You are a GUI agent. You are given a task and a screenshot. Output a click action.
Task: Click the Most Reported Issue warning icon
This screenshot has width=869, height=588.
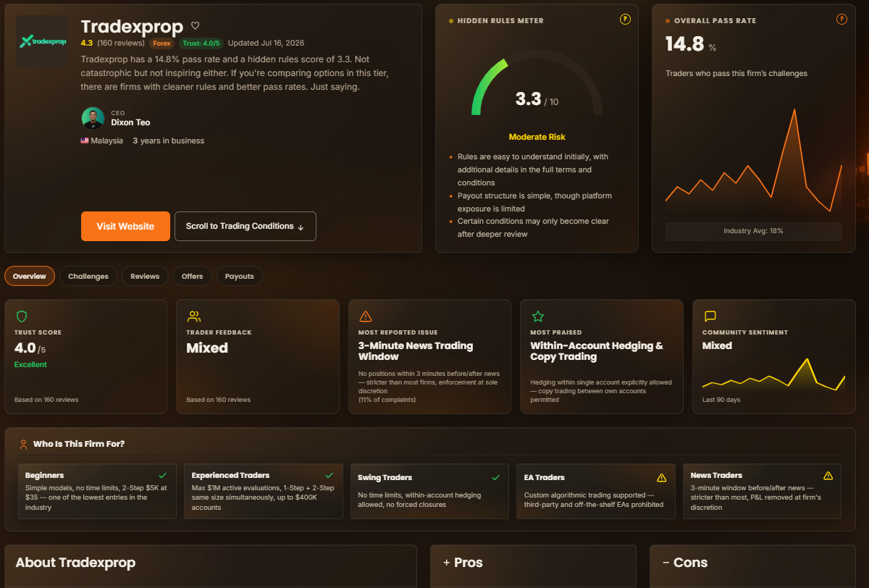[x=365, y=316]
